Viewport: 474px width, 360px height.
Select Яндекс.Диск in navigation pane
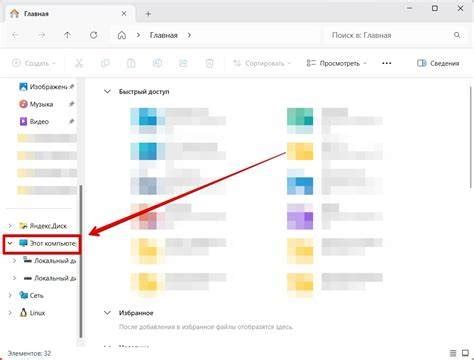(43, 226)
